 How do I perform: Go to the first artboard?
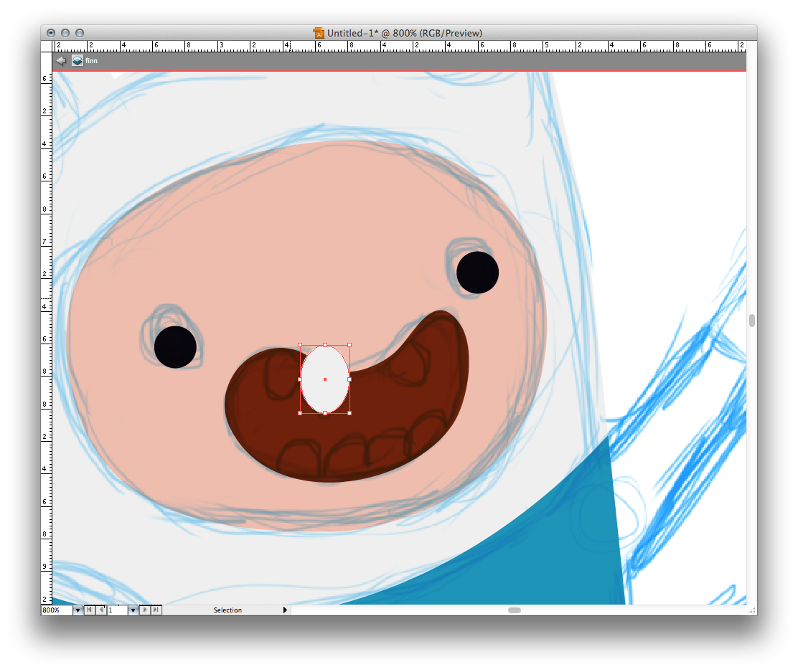pyautogui.click(x=89, y=610)
